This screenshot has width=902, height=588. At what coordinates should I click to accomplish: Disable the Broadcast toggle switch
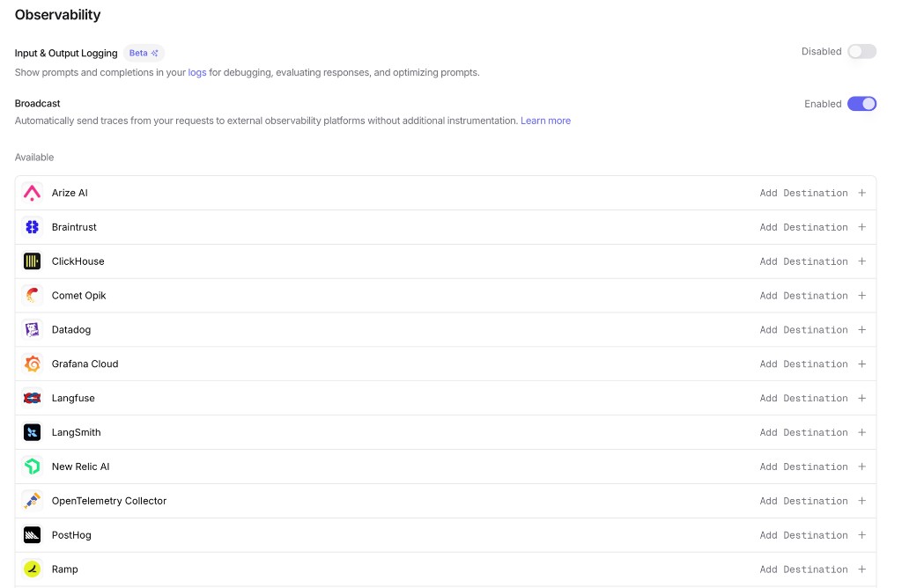[861, 104]
